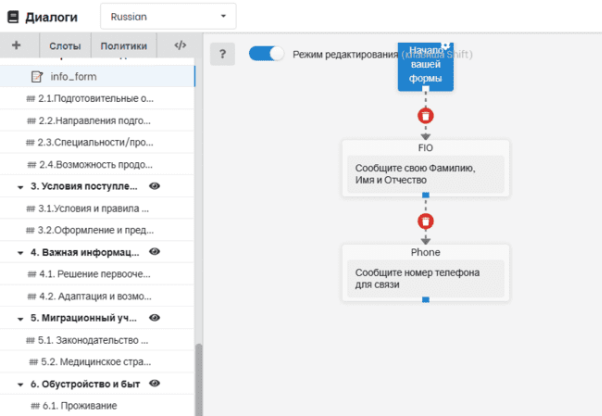This screenshot has width=602, height=416.
Task: Open 3.2.Оформление и пред... story
Action: click(97, 230)
